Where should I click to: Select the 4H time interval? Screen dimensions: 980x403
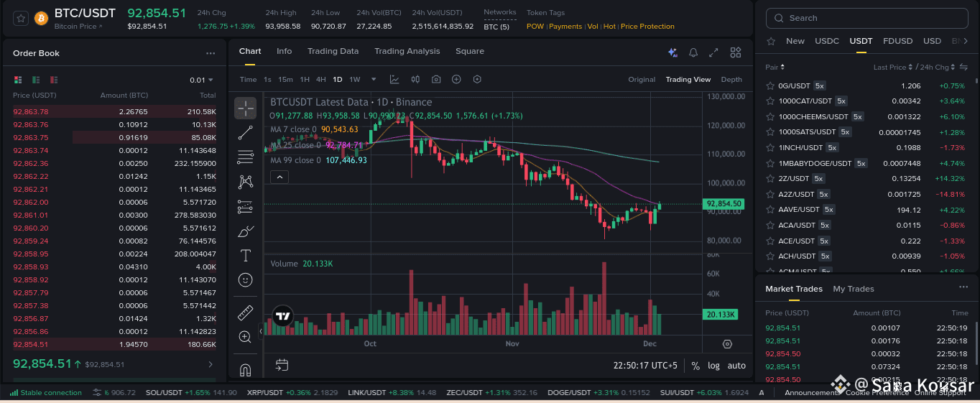pos(320,79)
